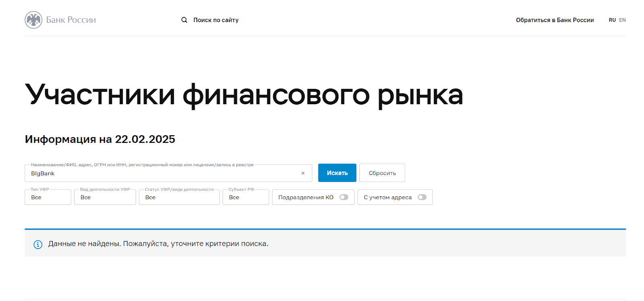Expand the Вид деятельности УФР dropdown

(105, 197)
